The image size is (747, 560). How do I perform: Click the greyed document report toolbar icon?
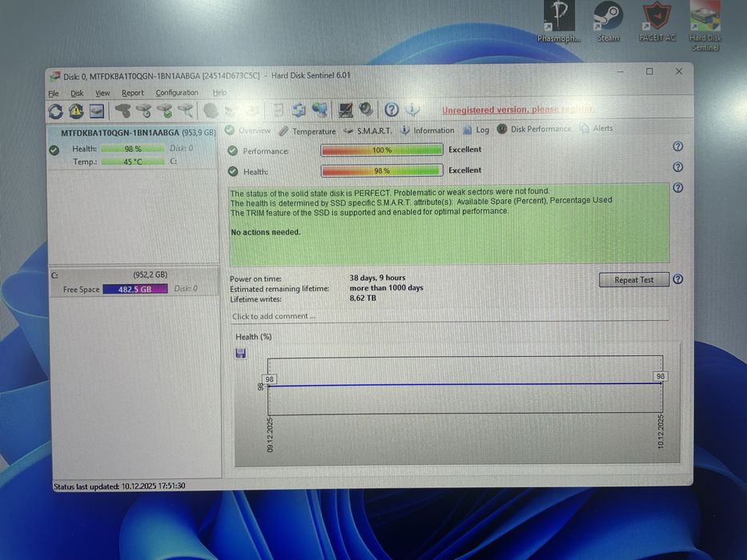pyautogui.click(x=278, y=110)
